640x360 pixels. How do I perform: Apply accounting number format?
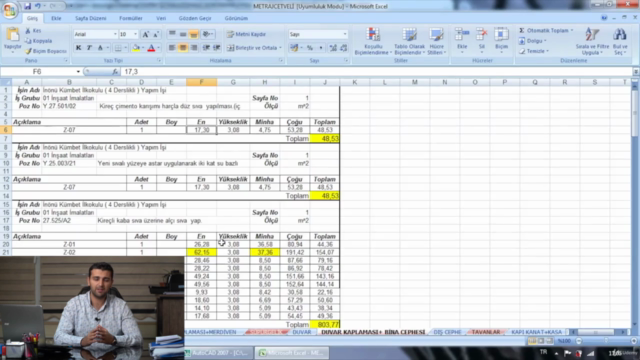click(x=294, y=48)
